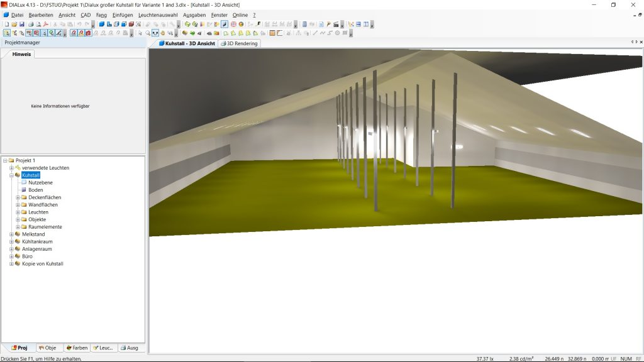Click the red cube view icon
The width and height of the screenshot is (644, 362).
point(131,25)
